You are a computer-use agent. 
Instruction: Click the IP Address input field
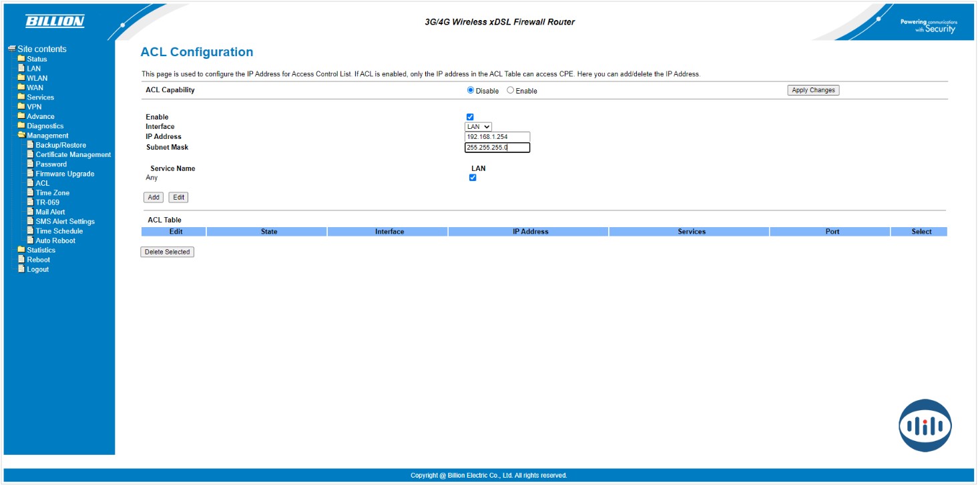pyautogui.click(x=497, y=137)
